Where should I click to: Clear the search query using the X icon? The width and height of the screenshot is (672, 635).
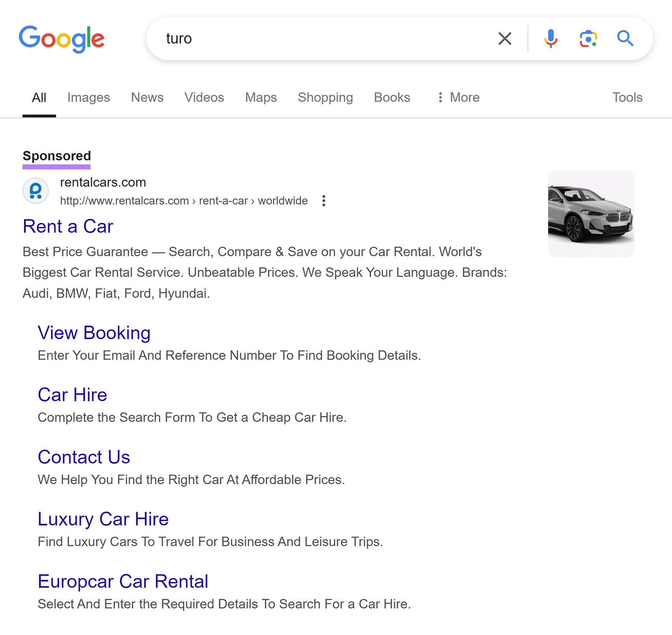tap(504, 39)
